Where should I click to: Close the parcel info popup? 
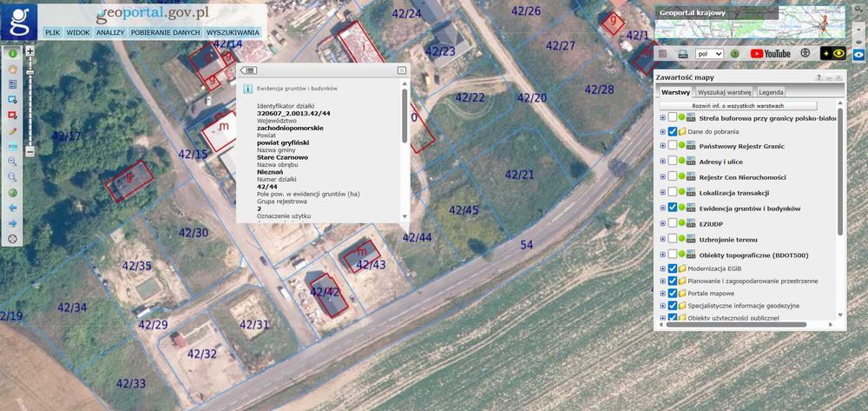pos(402,70)
